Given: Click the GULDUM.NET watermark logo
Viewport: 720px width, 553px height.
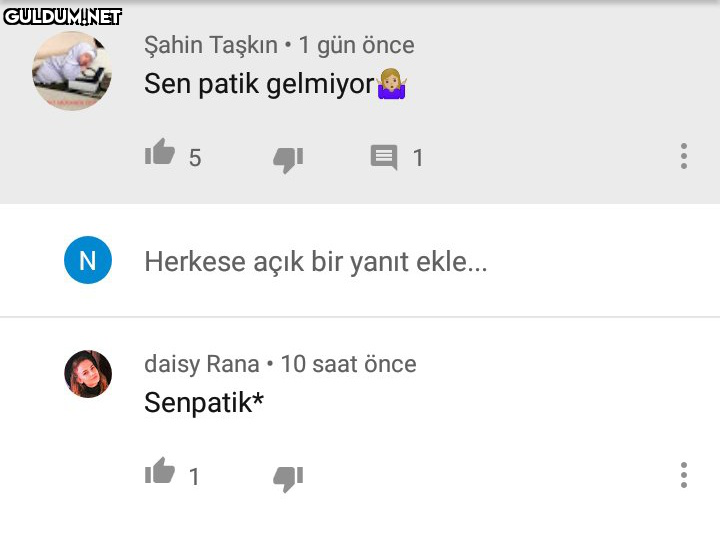Looking at the screenshot, I should (x=62, y=16).
